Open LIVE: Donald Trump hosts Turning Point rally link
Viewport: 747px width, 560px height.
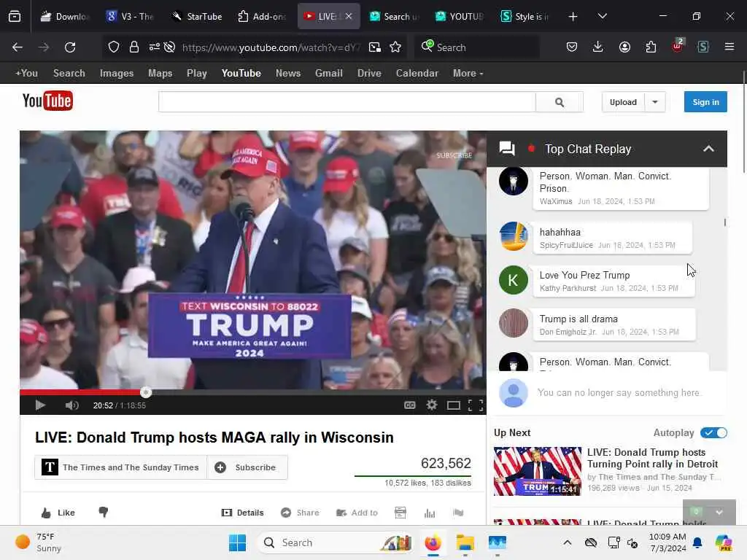(652, 458)
